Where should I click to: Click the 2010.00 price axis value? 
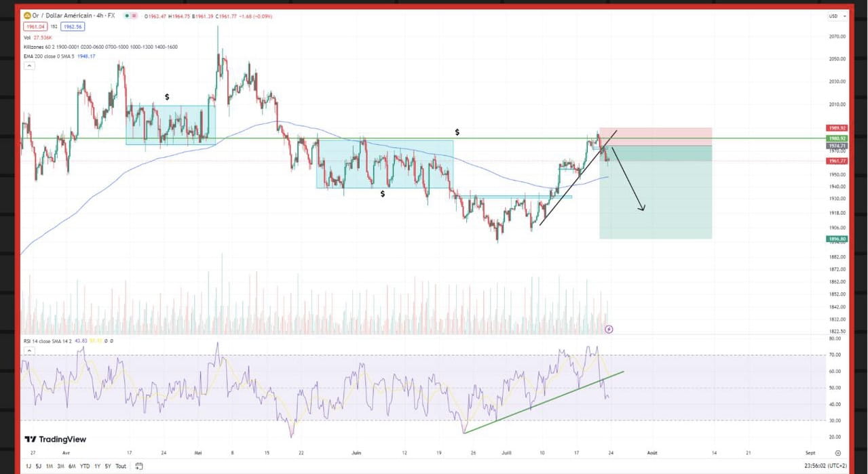point(837,104)
